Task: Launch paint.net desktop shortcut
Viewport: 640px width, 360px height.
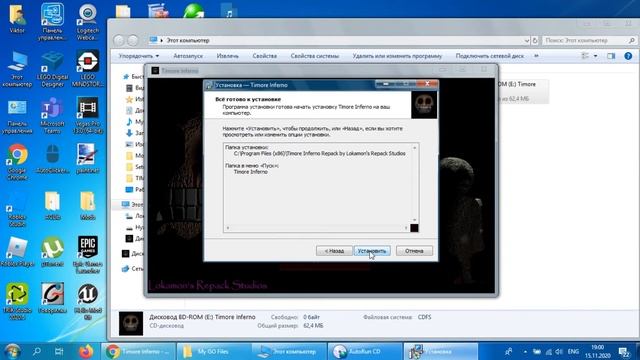Action: [87, 159]
